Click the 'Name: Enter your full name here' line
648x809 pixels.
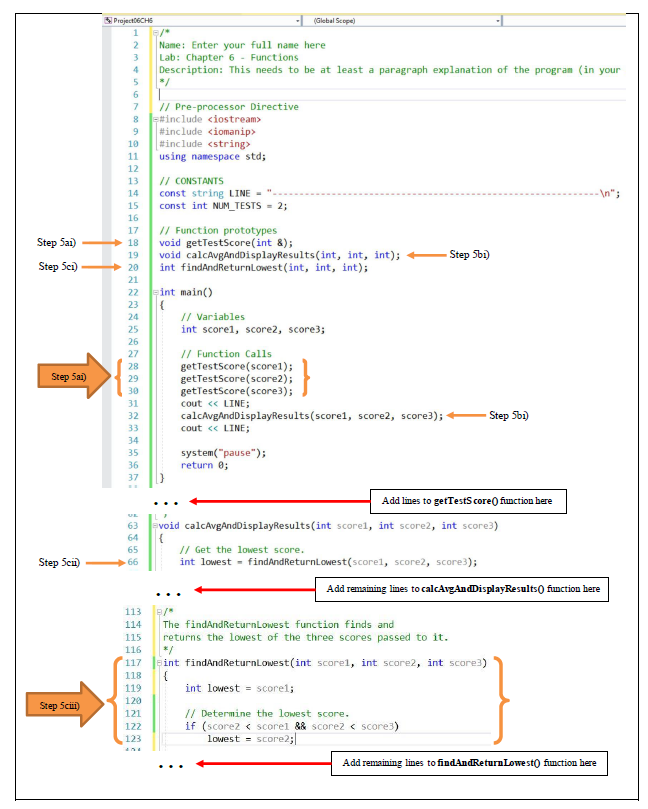point(242,45)
